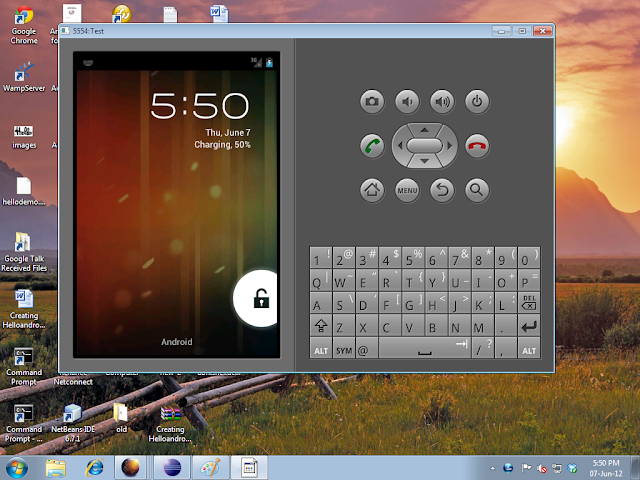Viewport: 640px width, 480px height.
Task: Click the 5 % key
Action: [413, 257]
